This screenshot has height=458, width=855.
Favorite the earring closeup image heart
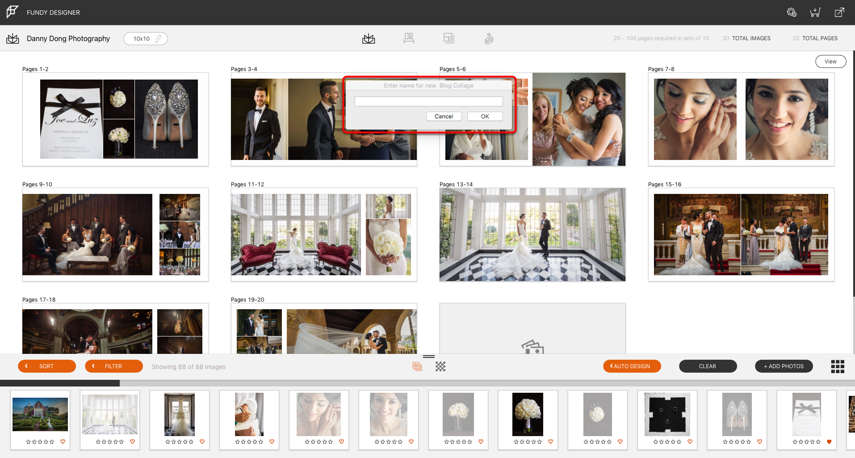click(x=341, y=442)
